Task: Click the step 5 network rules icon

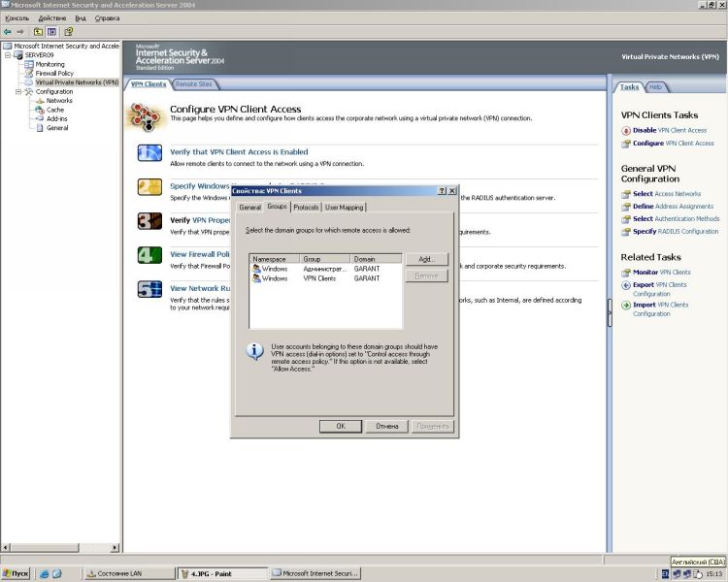Action: (149, 289)
